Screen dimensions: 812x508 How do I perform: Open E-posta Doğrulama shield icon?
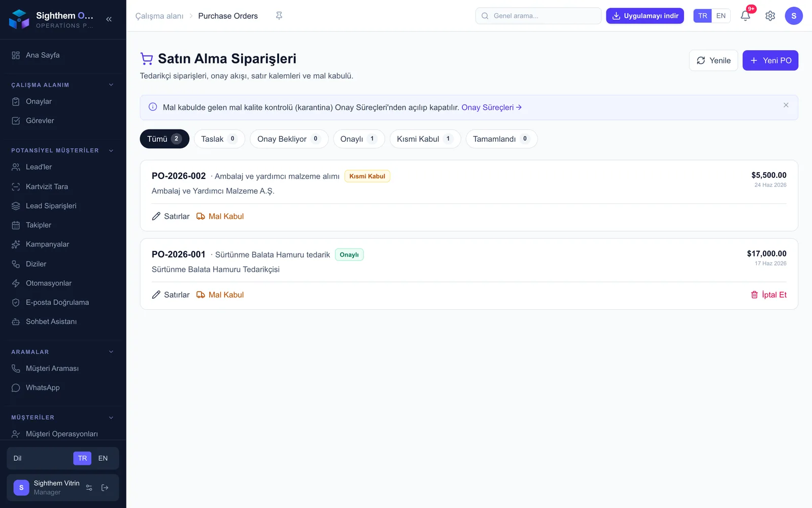pos(16,303)
